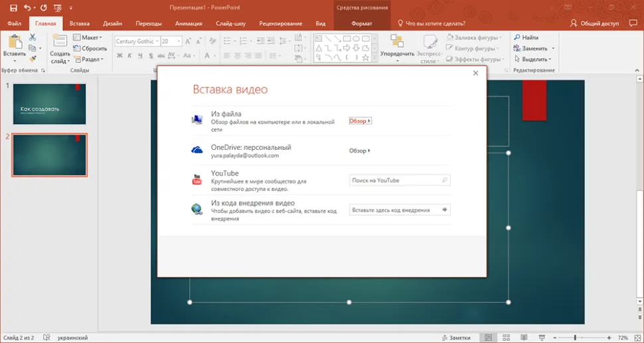The height and width of the screenshot is (343, 644).
Task: Open the Выделить dropdown
Action: click(x=534, y=59)
